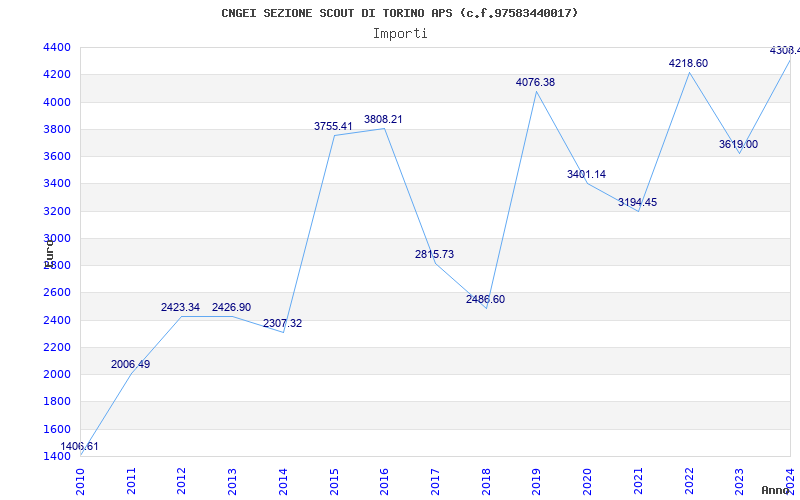Click the 4200 value on Euro axis
Viewport: 800px width, 500px height.
click(57, 74)
